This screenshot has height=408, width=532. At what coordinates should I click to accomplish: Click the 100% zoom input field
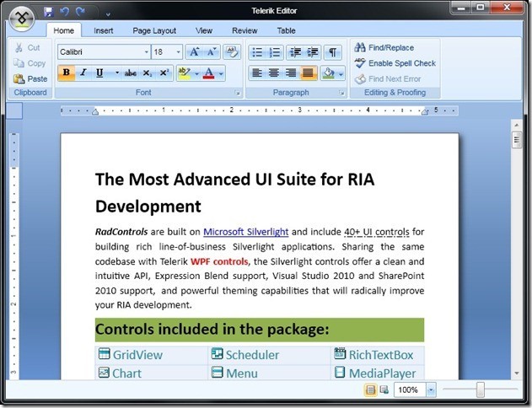(x=410, y=389)
